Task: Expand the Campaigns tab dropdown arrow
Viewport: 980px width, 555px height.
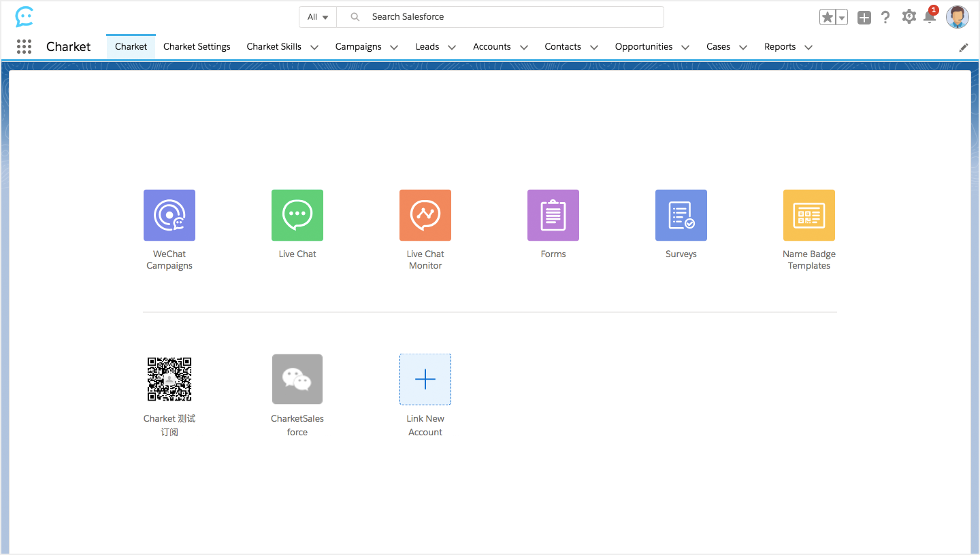Action: tap(394, 48)
